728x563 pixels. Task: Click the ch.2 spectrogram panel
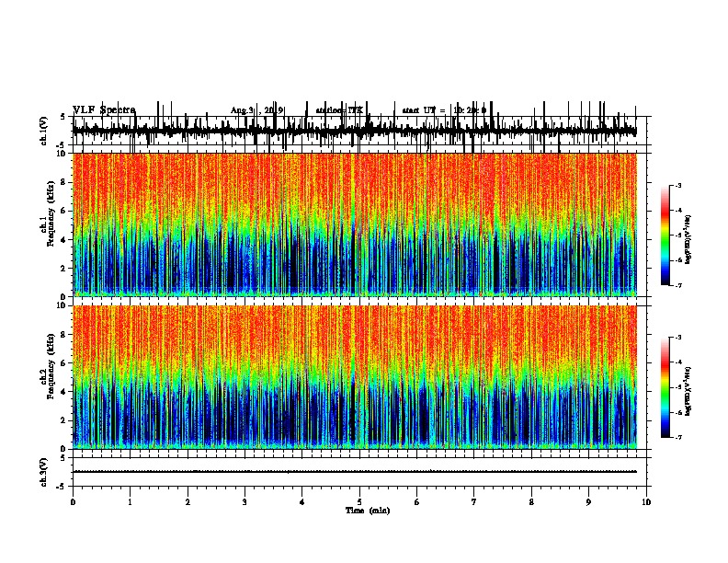355,377
